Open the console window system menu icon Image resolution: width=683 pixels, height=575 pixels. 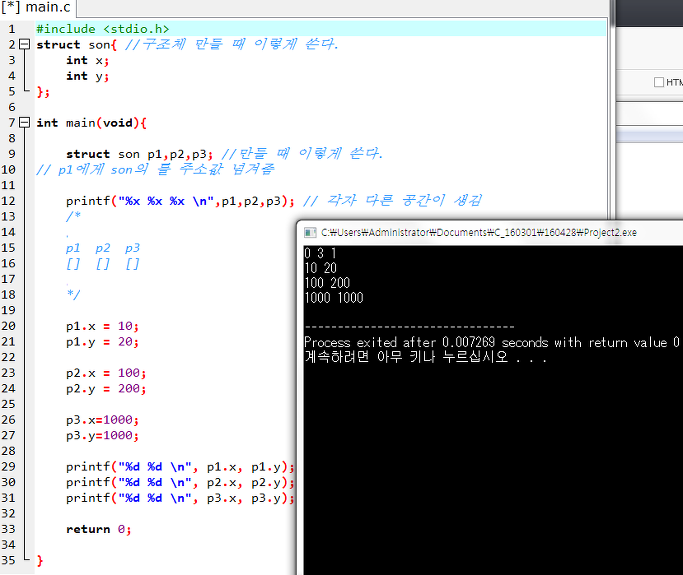click(x=310, y=233)
